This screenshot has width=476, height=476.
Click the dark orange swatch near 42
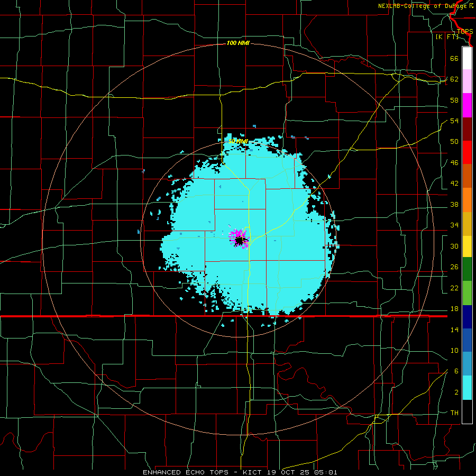pyautogui.click(x=467, y=176)
